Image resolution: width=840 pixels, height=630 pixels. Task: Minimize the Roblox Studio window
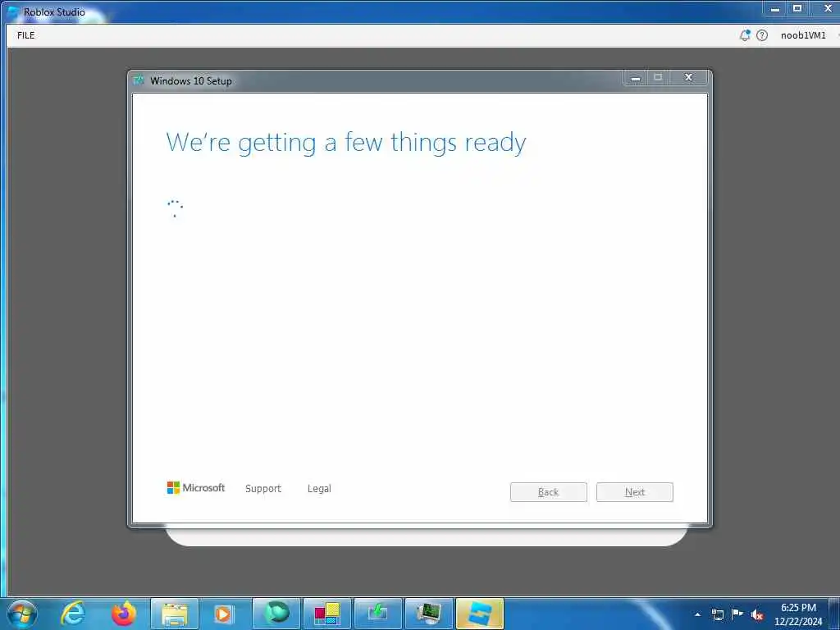pyautogui.click(x=774, y=8)
